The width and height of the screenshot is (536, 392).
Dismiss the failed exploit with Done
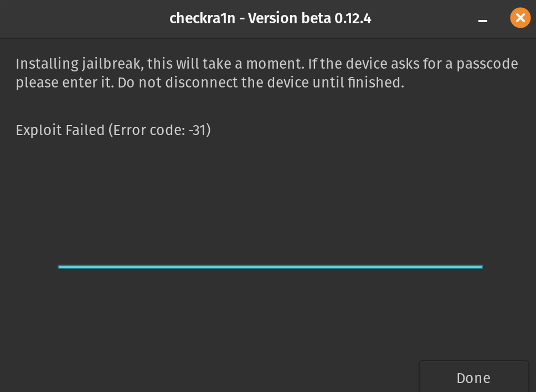coord(473,378)
